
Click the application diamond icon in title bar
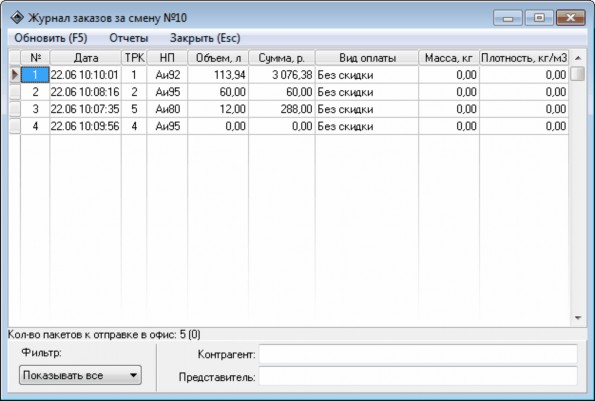[17, 17]
